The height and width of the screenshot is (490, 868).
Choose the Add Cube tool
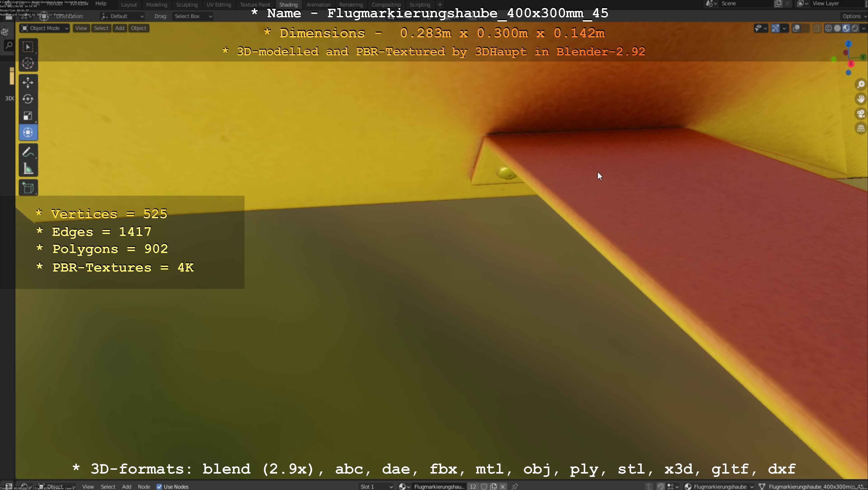click(x=28, y=188)
